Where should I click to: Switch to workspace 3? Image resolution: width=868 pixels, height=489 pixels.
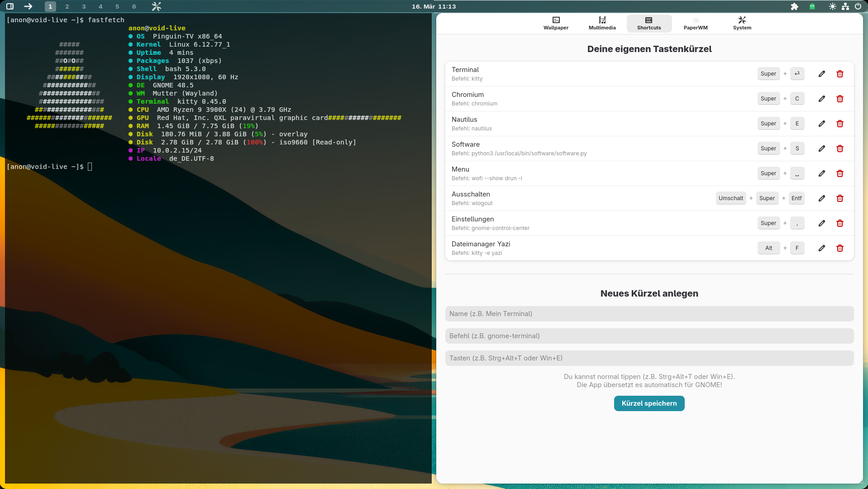pos(84,6)
